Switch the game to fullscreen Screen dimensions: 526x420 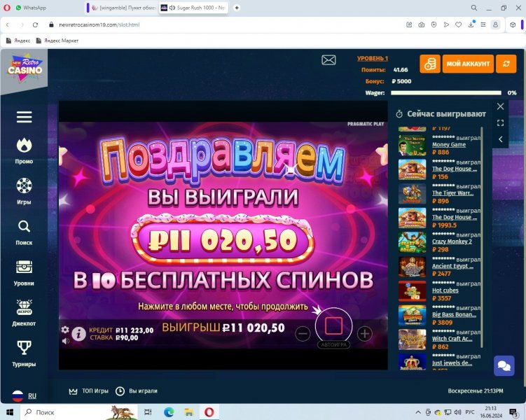pyautogui.click(x=500, y=123)
